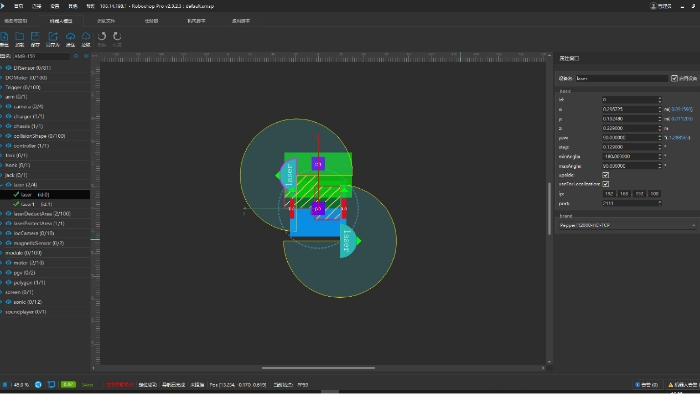The height and width of the screenshot is (394, 700).
Task: Click the collapse-all arrows icon beside AMB-150
Action: [x=76, y=56]
